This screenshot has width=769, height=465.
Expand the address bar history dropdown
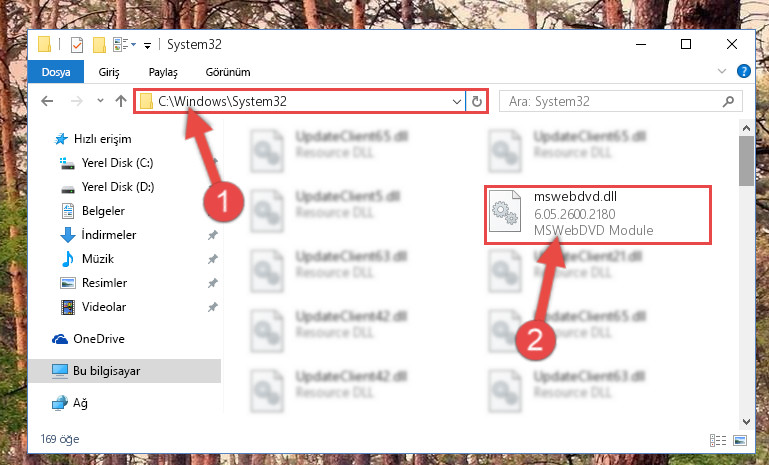457,102
